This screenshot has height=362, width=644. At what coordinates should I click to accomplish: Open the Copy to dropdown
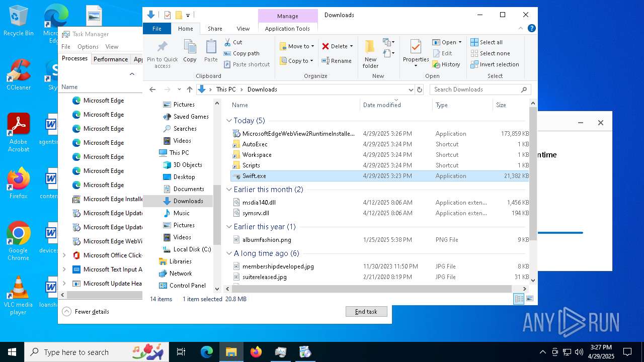[297, 61]
